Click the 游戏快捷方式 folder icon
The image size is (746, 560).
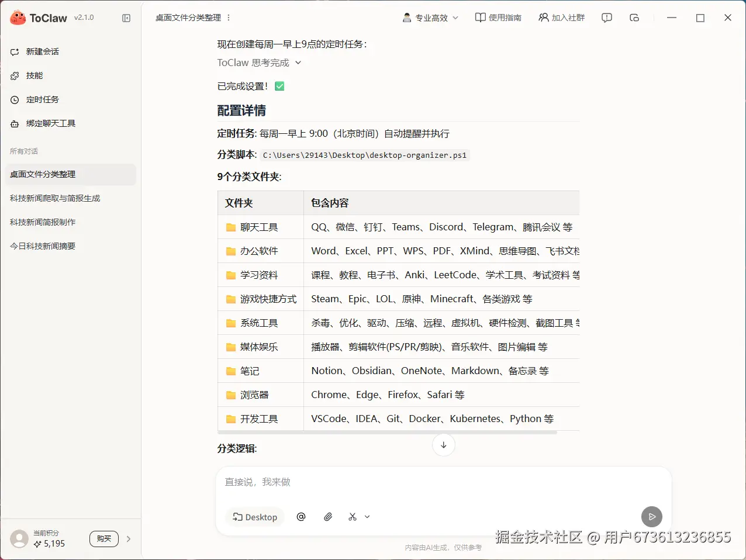tap(231, 299)
